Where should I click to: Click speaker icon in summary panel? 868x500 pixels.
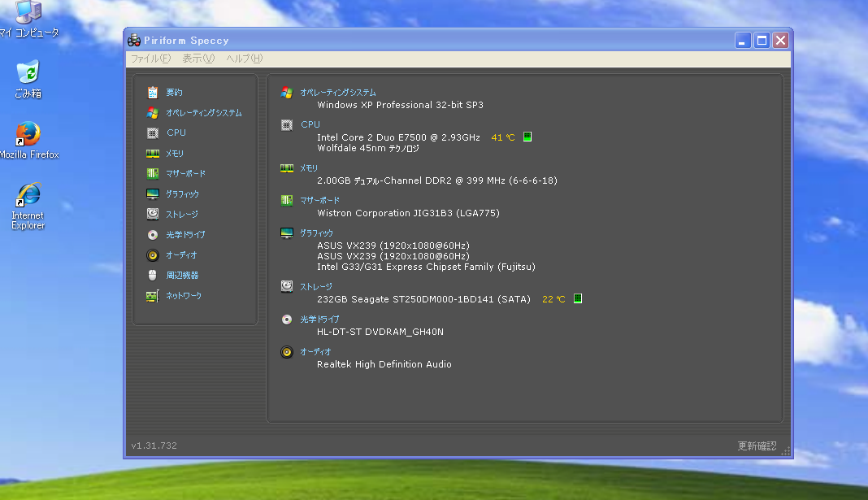[x=287, y=352]
